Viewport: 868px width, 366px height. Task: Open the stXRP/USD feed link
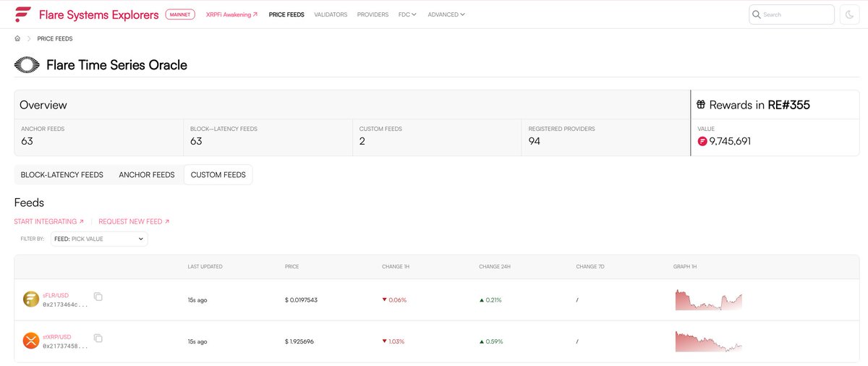coord(57,337)
